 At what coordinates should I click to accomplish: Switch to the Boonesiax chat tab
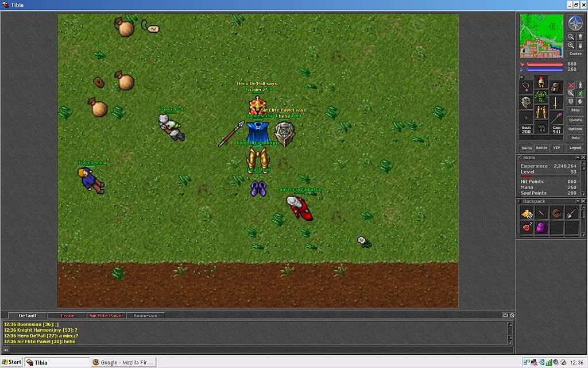145,316
